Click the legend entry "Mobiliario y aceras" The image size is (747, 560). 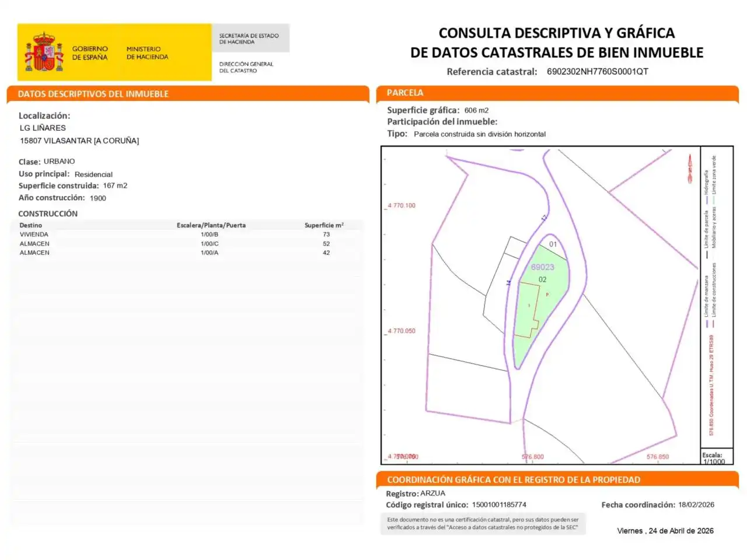[714, 228]
